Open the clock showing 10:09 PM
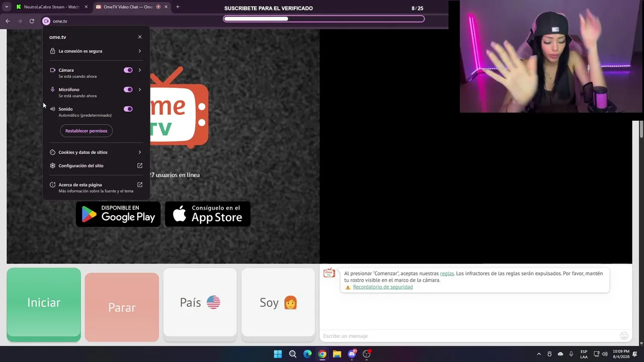 621,354
